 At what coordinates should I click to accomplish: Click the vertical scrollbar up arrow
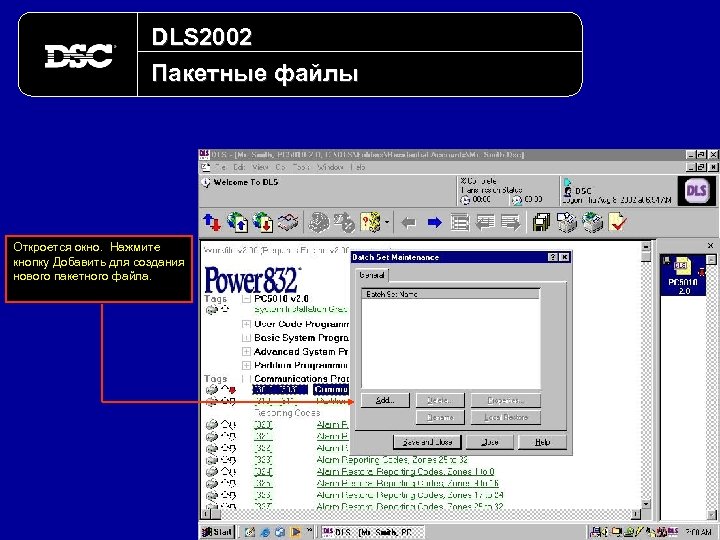(x=646, y=246)
